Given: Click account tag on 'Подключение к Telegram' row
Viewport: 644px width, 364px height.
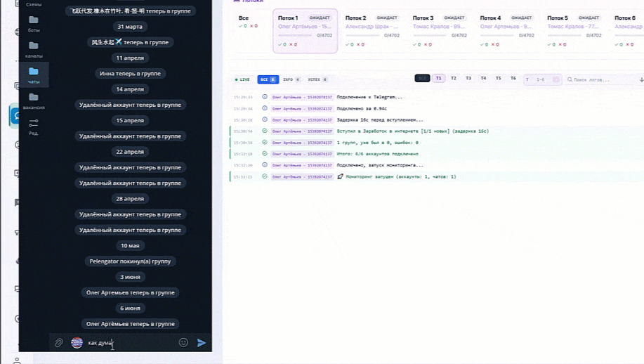Looking at the screenshot, I should 302,97.
